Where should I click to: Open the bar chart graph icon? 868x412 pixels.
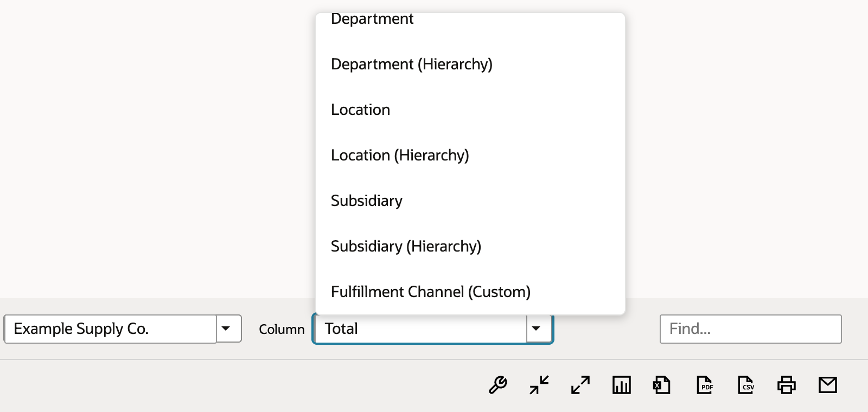coord(621,385)
